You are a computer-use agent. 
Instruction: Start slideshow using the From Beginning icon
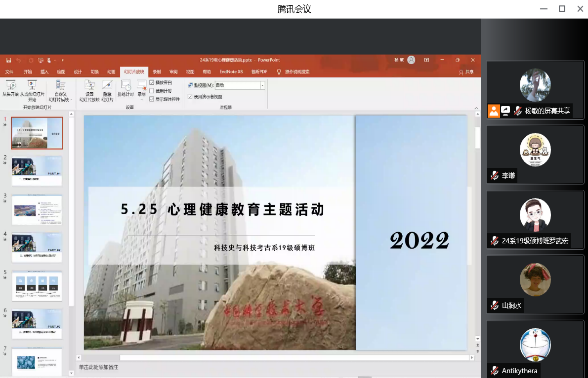point(10,86)
